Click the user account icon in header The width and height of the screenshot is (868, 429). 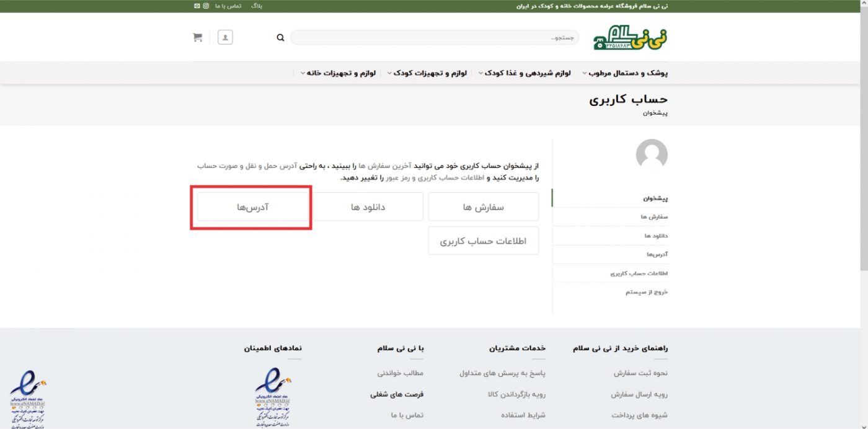[x=225, y=38]
